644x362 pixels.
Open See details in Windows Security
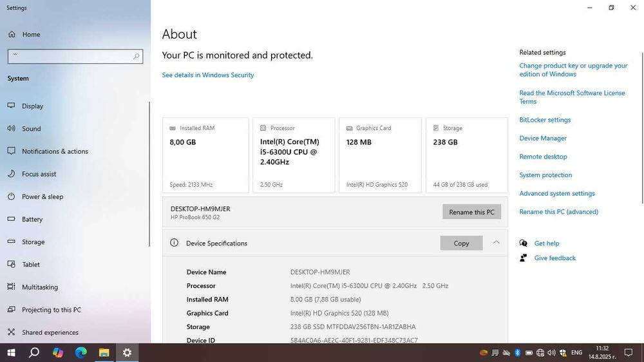coord(208,75)
